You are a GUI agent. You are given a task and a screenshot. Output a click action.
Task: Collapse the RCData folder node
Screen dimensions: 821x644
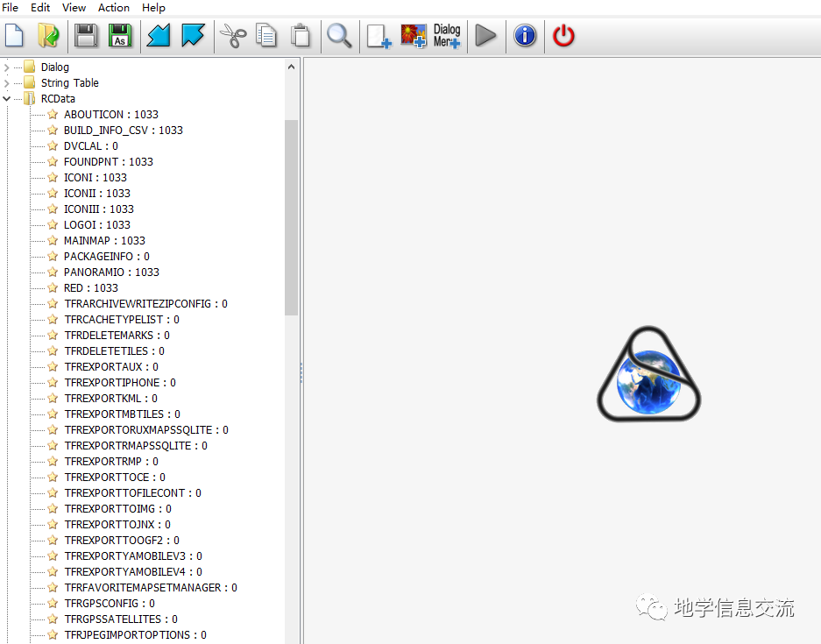click(6, 99)
